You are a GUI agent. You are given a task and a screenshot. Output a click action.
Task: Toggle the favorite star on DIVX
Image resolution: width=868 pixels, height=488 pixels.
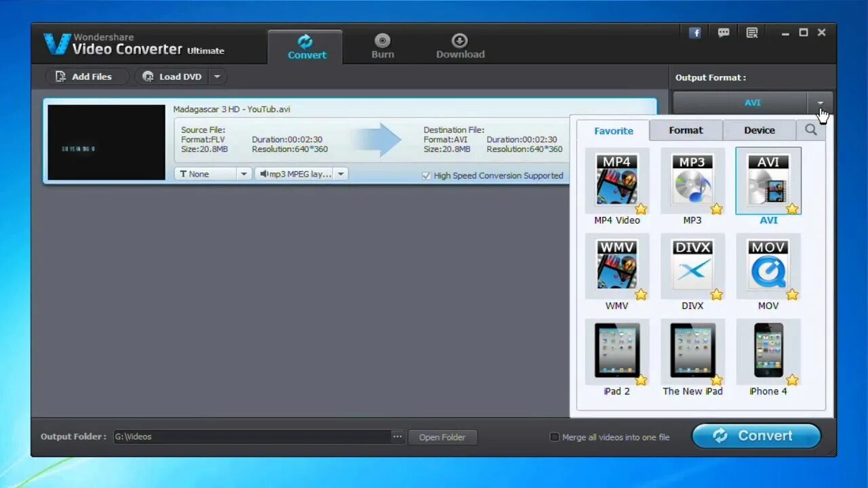[x=717, y=294]
